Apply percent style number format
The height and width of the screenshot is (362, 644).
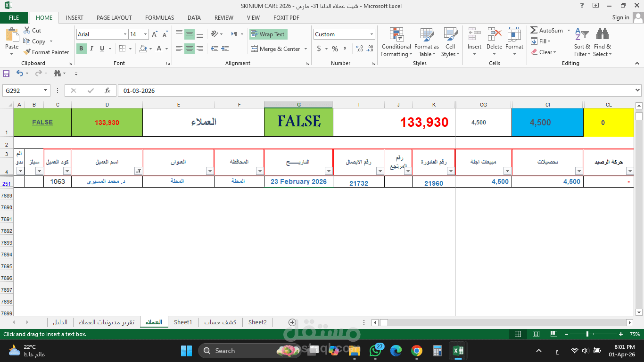click(x=335, y=49)
